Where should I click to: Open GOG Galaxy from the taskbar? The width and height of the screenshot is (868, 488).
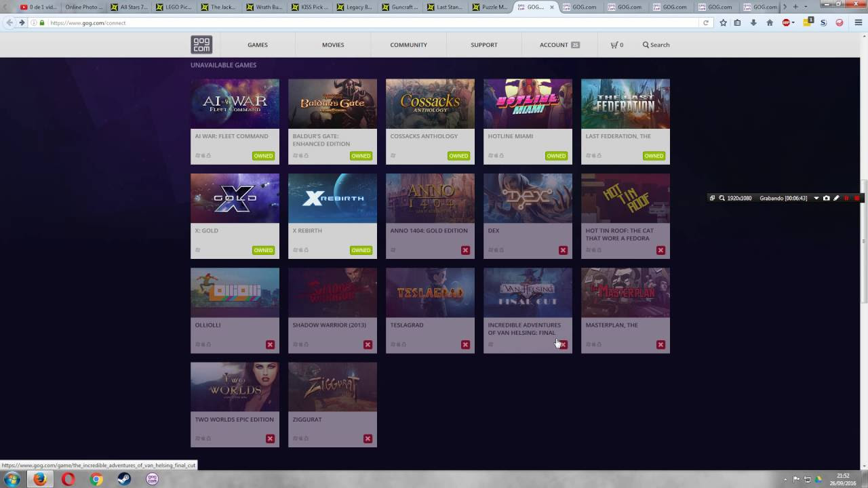click(153, 479)
